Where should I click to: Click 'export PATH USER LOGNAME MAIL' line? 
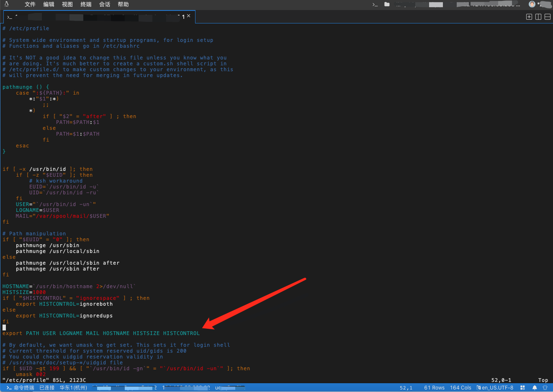click(x=101, y=333)
